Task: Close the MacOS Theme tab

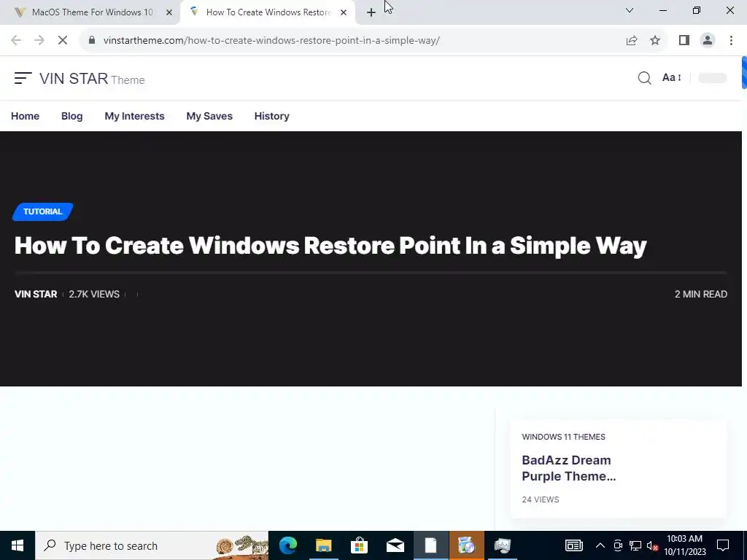Action: click(x=169, y=12)
